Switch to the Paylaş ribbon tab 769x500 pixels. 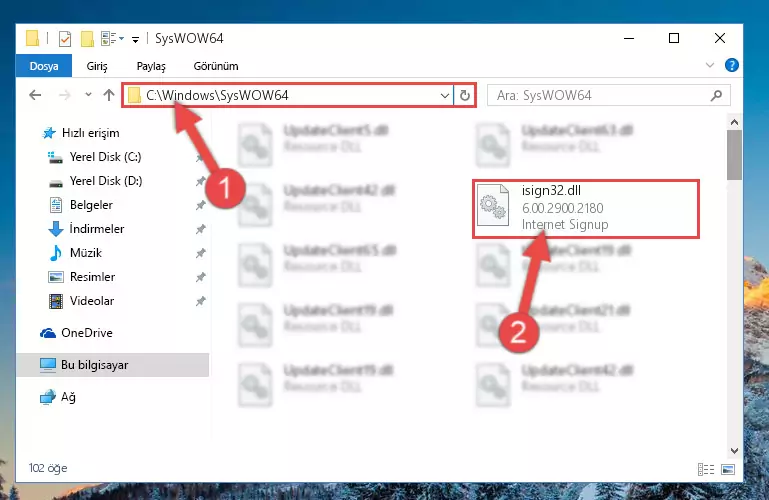click(x=151, y=66)
